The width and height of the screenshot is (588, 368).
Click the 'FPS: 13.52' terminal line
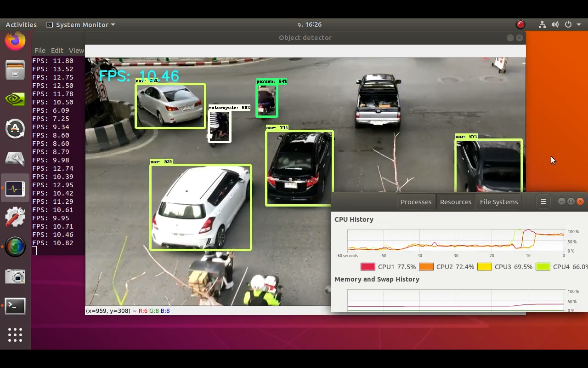coord(53,69)
